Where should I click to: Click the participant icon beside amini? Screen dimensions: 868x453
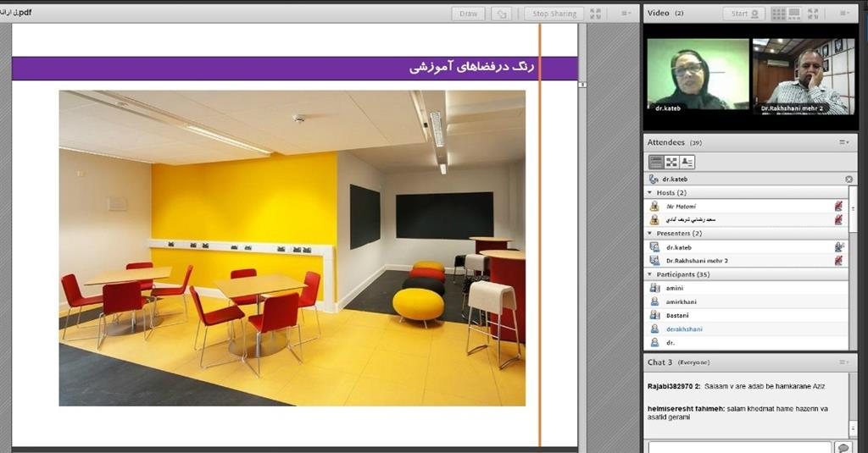point(654,288)
